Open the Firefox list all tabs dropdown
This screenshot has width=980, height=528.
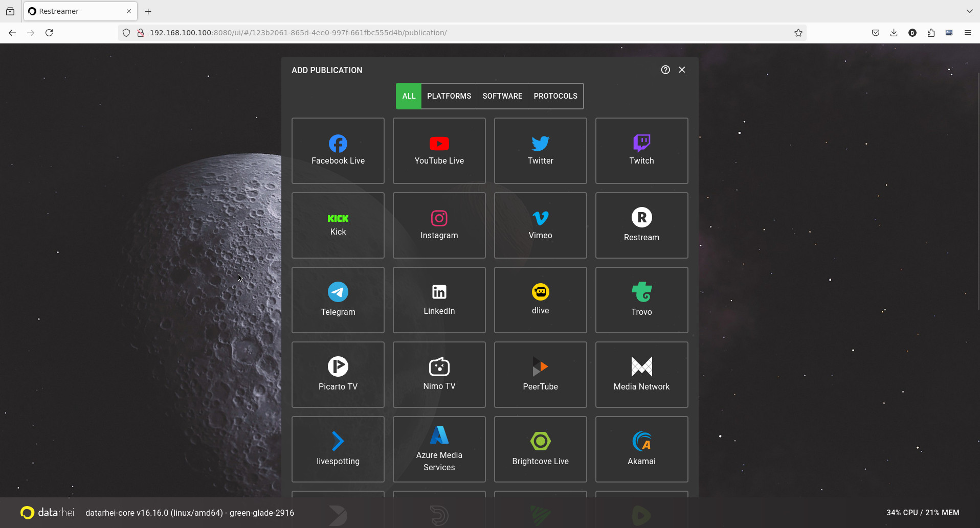coord(969,11)
